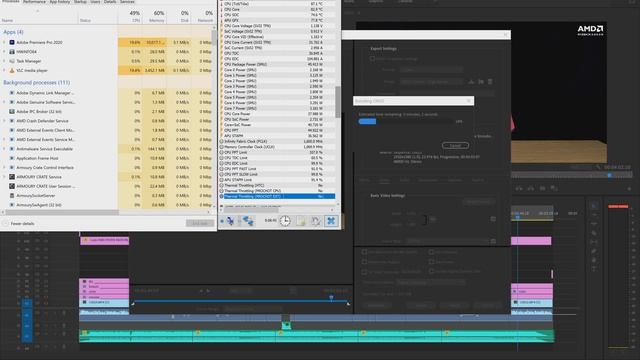Viewport: 640px width, 360px height.
Task: Click the save preset icon in Export Settings
Action: tap(471, 82)
